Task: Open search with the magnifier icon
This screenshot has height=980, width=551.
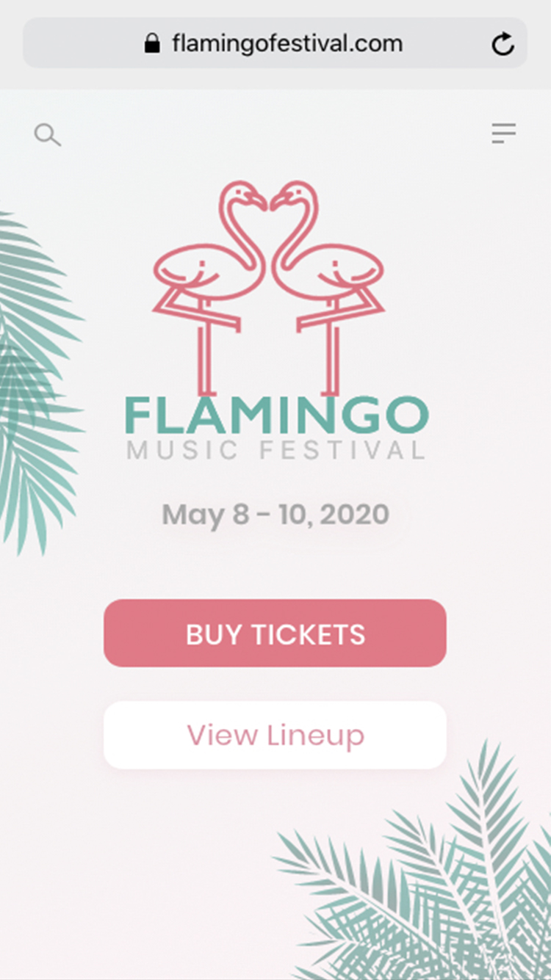Action: coord(47,135)
